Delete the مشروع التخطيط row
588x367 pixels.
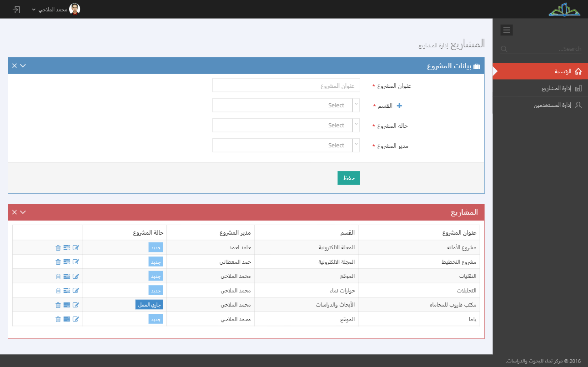point(58,262)
